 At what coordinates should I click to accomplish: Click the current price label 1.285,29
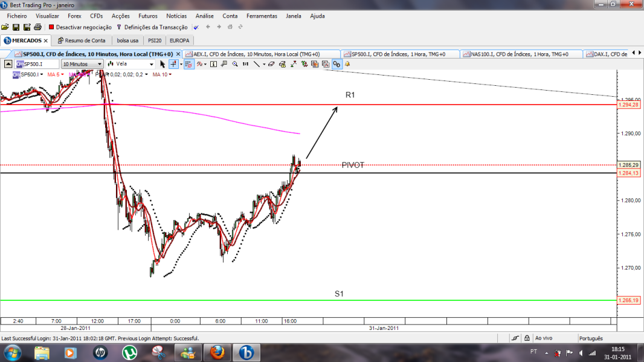click(x=629, y=165)
